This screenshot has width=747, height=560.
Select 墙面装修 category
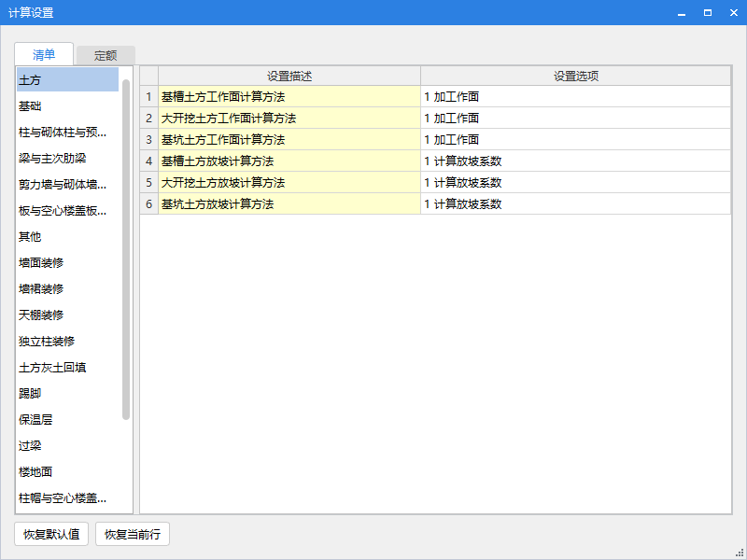tap(67, 262)
